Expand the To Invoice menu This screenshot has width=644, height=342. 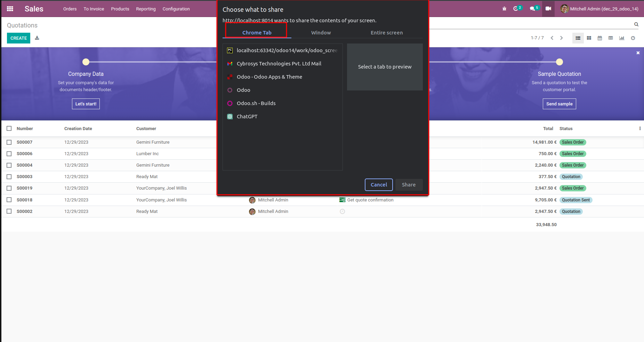tap(94, 9)
